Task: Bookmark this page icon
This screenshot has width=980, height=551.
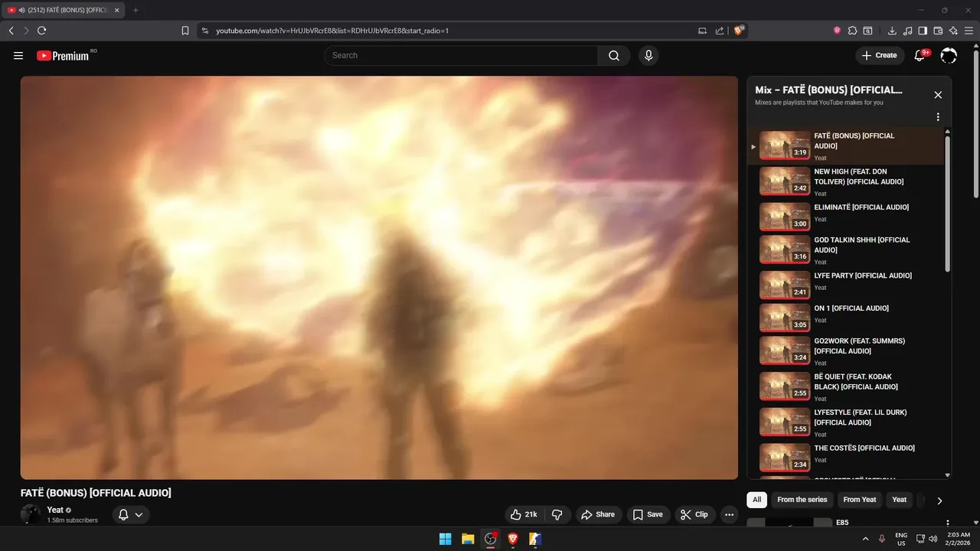Action: (185, 31)
